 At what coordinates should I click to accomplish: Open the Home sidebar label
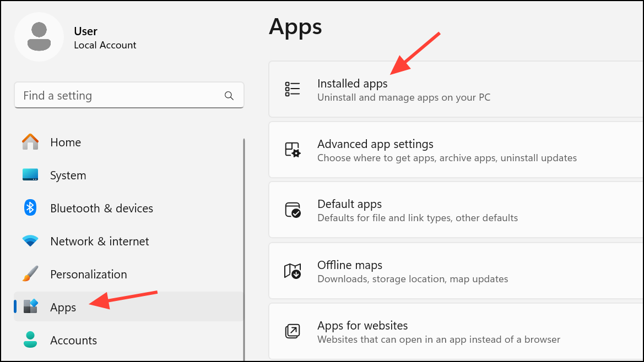[x=66, y=142]
